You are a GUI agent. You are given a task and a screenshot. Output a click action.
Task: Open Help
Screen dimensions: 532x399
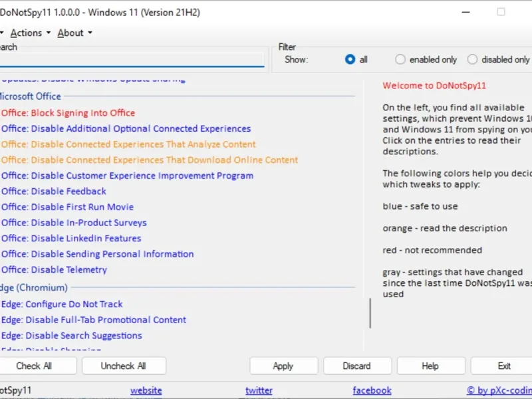tap(431, 366)
